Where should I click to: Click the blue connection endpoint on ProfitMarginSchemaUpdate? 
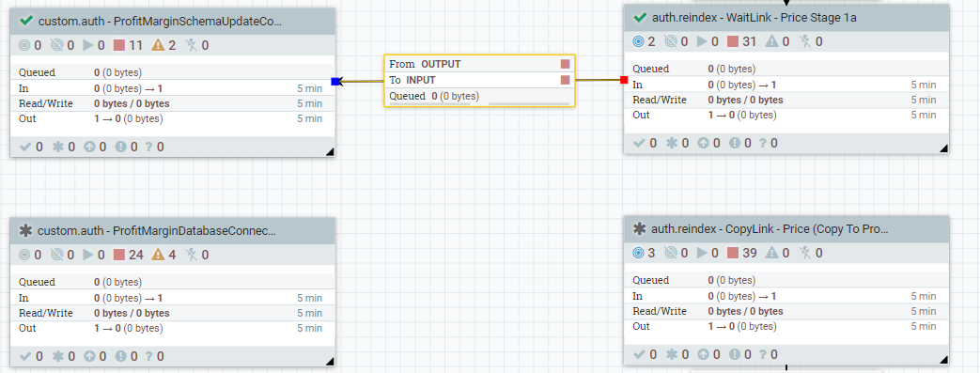click(335, 81)
